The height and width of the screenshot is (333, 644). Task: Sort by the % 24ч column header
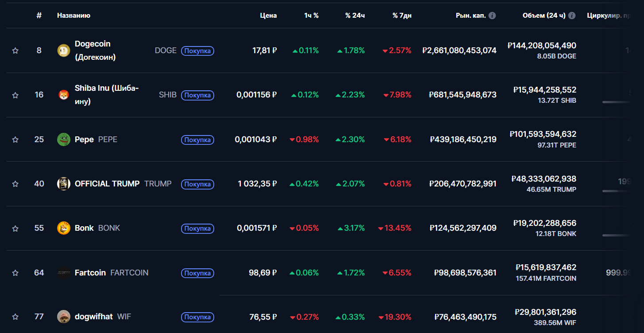click(x=355, y=15)
